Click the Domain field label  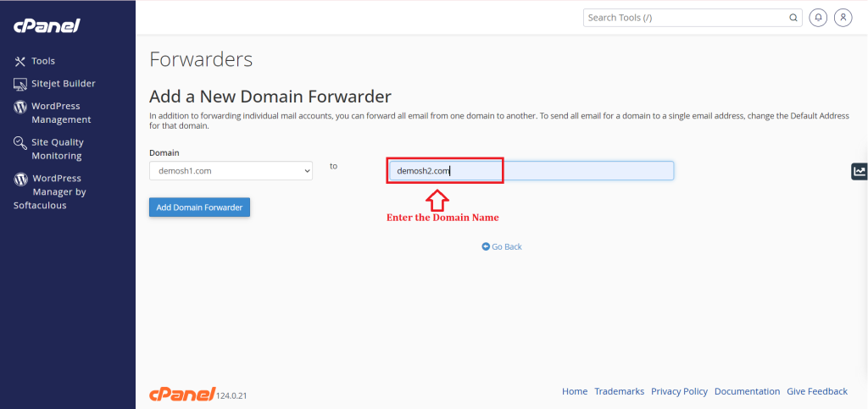pyautogui.click(x=164, y=152)
